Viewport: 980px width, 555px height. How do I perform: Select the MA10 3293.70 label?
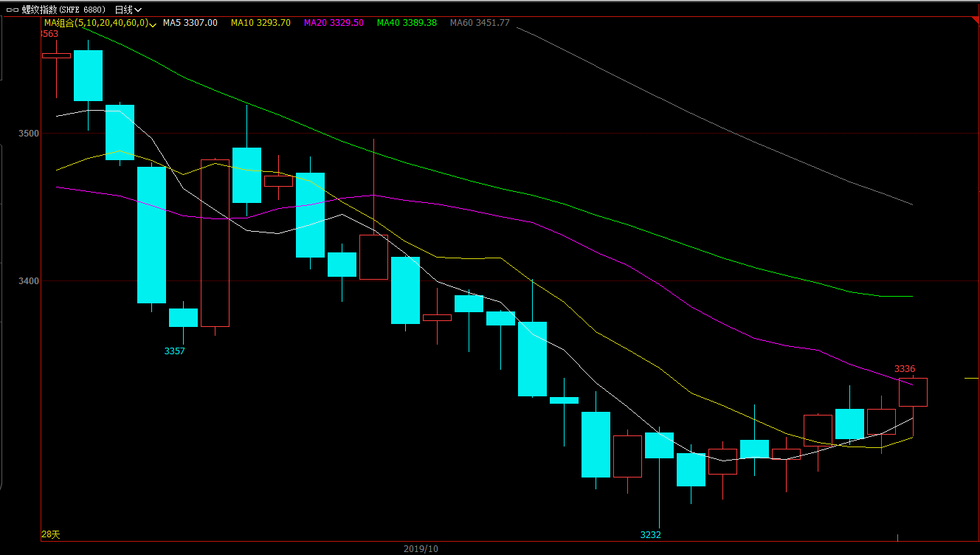260,23
